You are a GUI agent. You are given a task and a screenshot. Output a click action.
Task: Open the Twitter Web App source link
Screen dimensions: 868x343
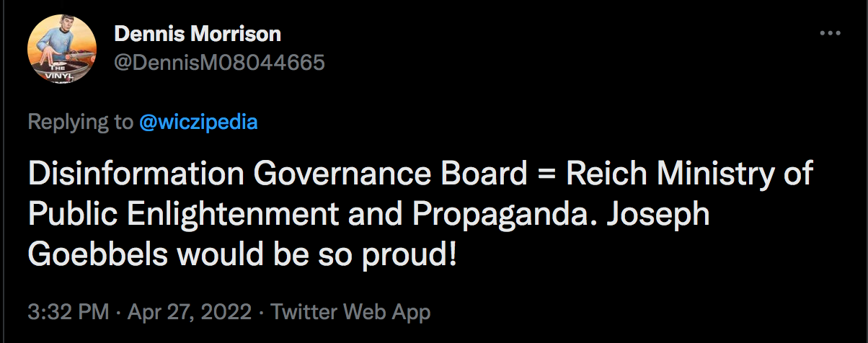pyautogui.click(x=350, y=312)
